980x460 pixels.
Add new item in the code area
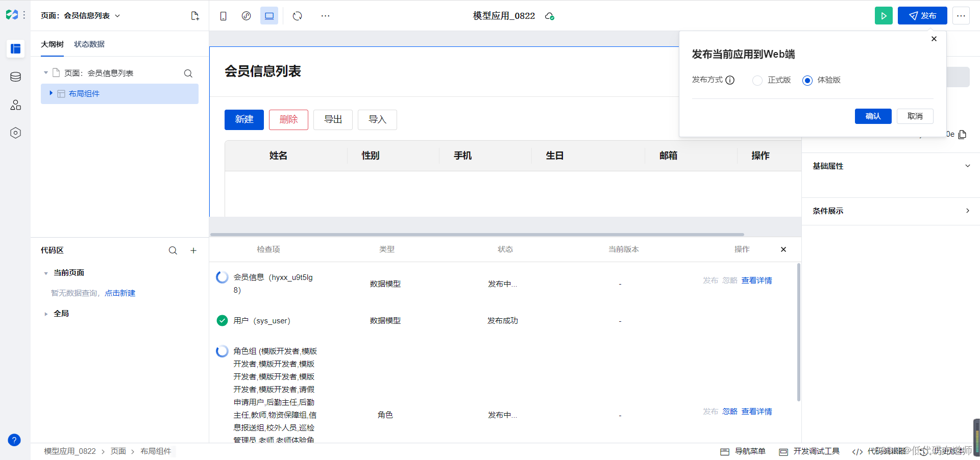193,250
